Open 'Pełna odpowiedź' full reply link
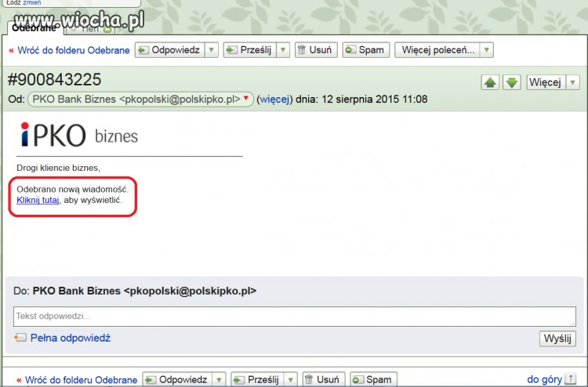The image size is (588, 387). click(71, 338)
